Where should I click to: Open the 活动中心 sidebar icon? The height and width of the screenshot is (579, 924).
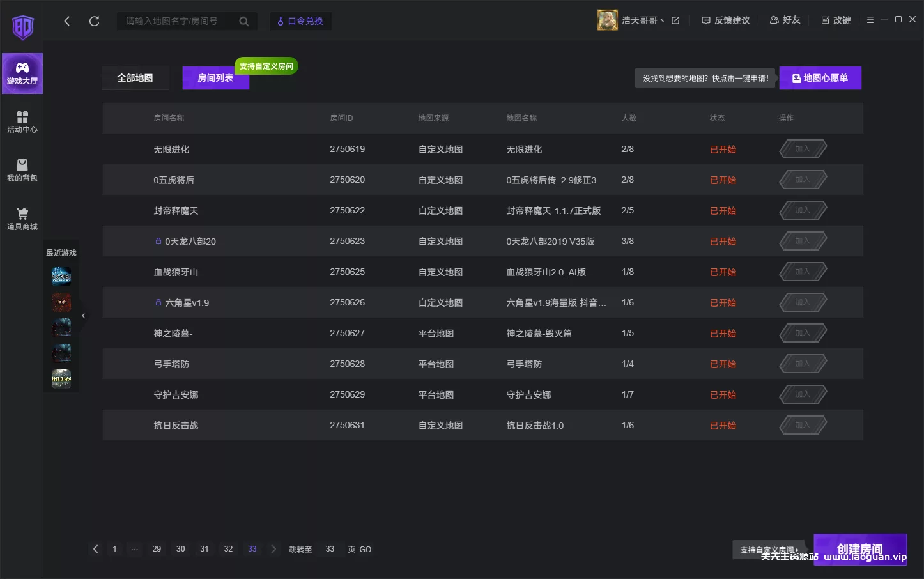click(x=22, y=121)
